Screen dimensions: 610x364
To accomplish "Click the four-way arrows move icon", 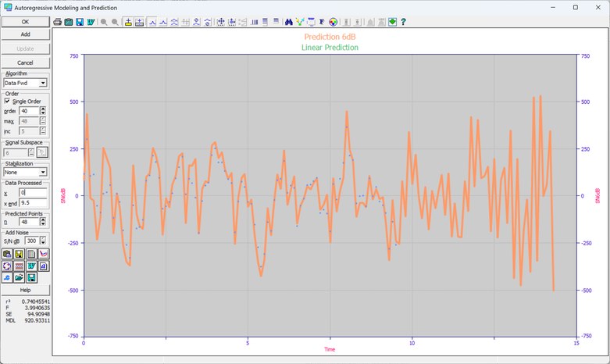I will tap(220, 22).
